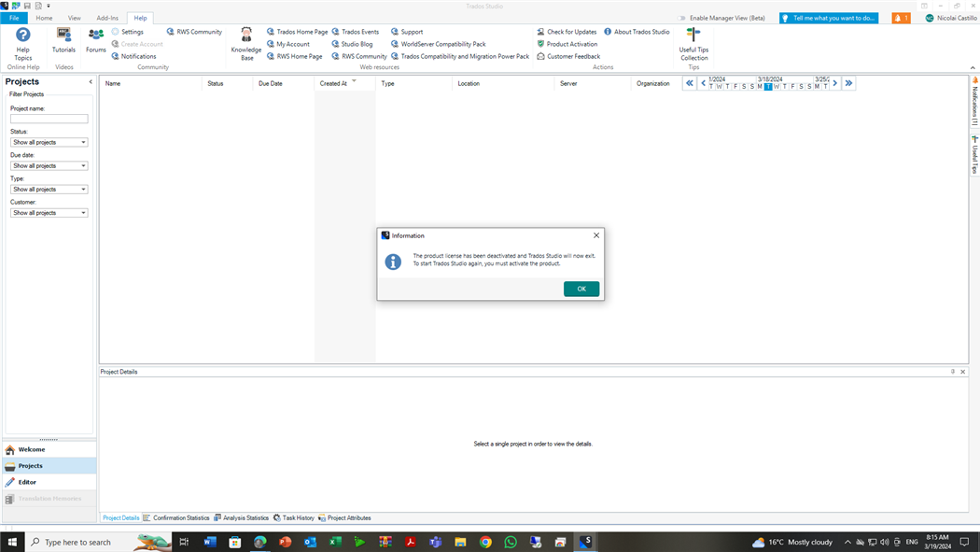Switch to the Add-Ins ribbon tab

click(107, 18)
